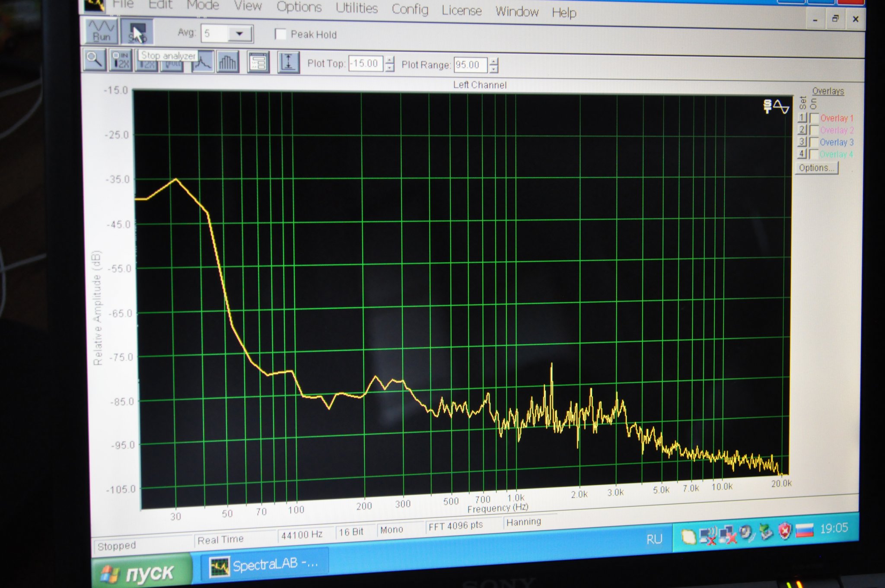
Task: Click the Windows Start (пуск) button
Action: (141, 572)
